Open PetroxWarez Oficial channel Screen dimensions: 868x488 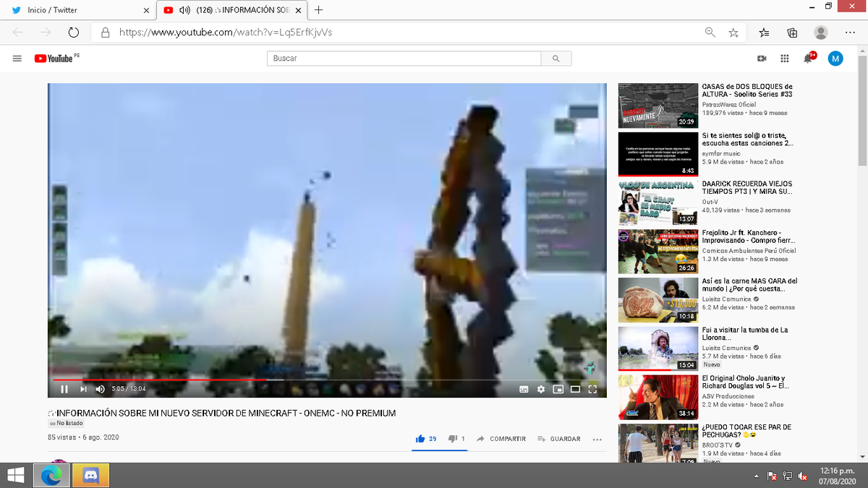[x=728, y=105]
